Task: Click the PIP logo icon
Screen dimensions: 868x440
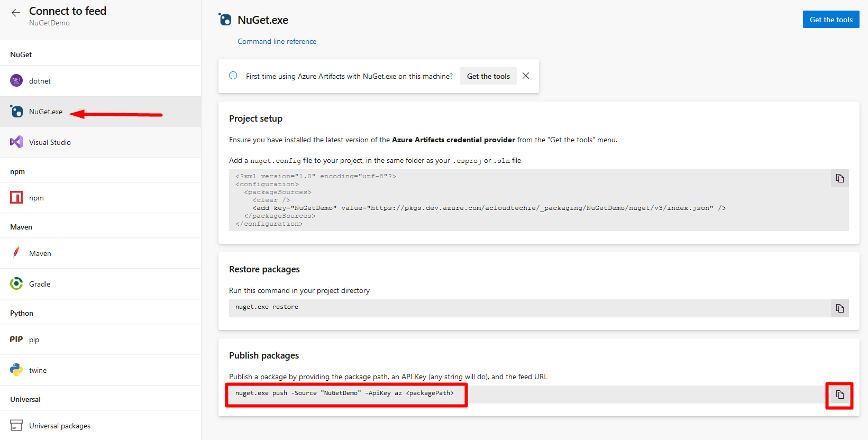Action: pos(16,339)
